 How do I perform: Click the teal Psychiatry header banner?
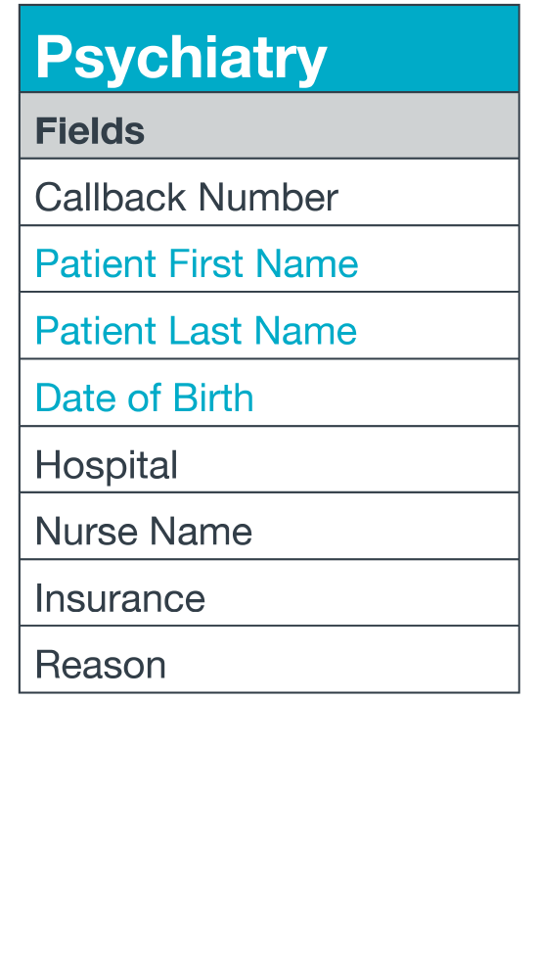269,49
